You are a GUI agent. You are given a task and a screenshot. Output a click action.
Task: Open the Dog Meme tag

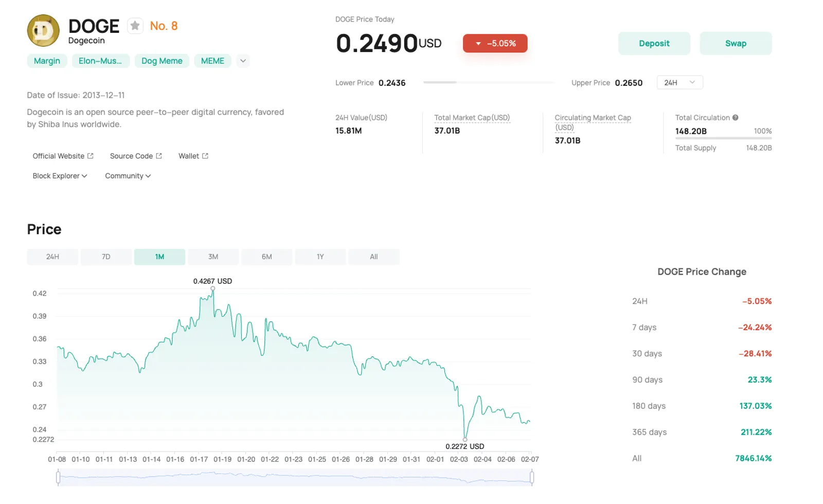click(162, 61)
